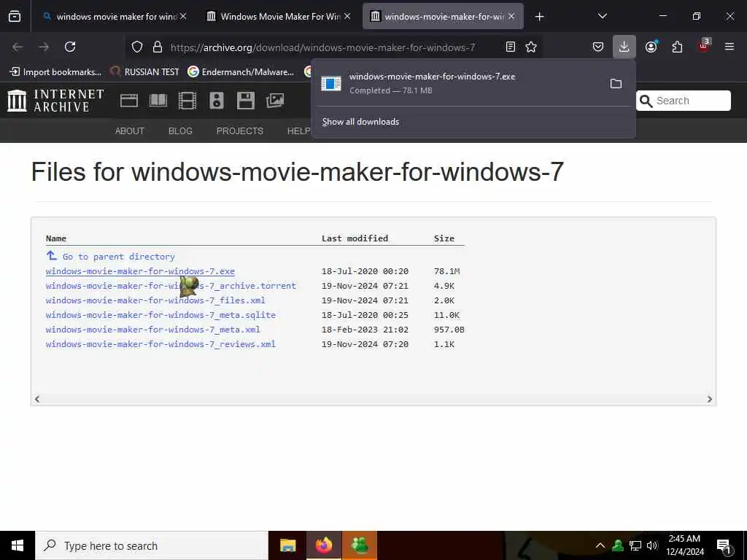
Task: Open the extensions puzzle icon
Action: tap(677, 47)
